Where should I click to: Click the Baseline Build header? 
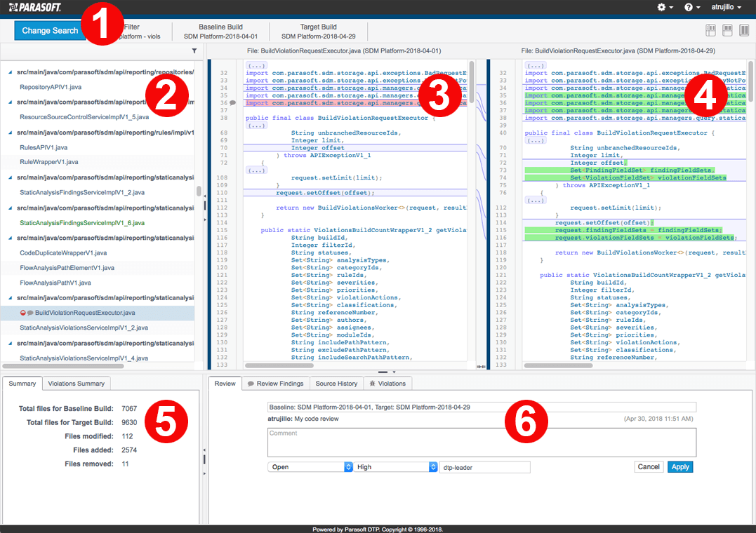pyautogui.click(x=221, y=32)
